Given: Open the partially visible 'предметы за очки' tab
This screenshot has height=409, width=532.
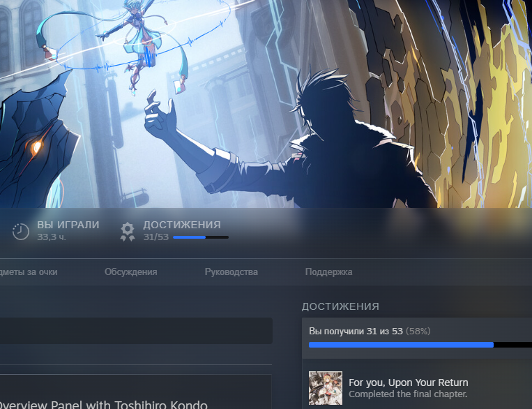Looking at the screenshot, I should click(x=29, y=272).
